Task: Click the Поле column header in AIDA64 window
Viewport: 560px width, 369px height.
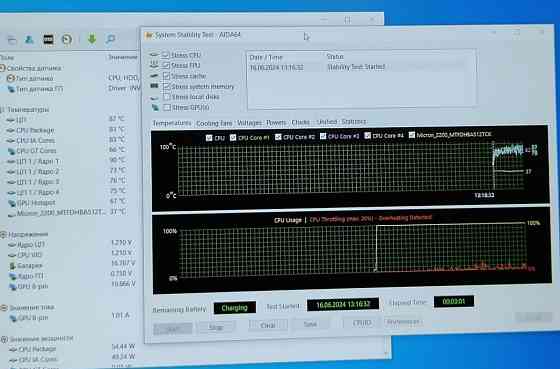Action: click(x=7, y=58)
